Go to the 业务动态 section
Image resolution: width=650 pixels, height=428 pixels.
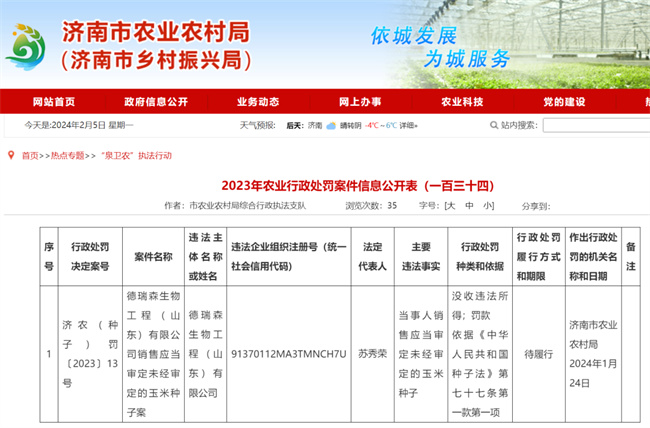click(x=258, y=102)
